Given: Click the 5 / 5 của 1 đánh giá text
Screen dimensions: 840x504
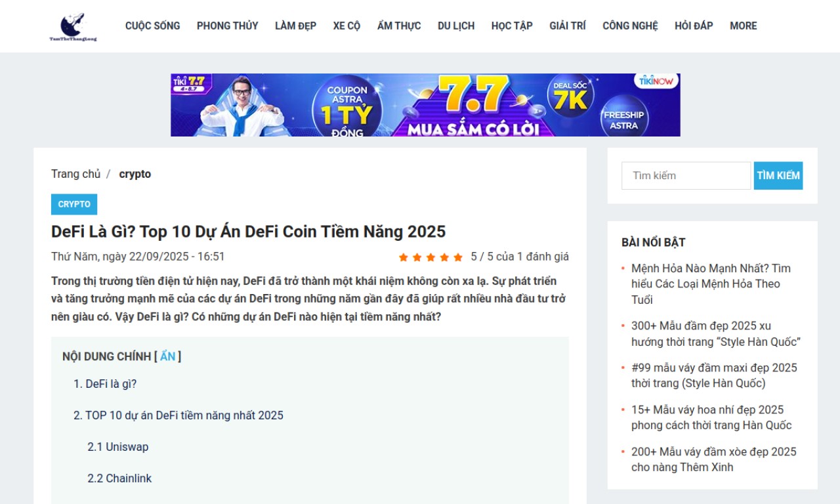Looking at the screenshot, I should click(520, 257).
